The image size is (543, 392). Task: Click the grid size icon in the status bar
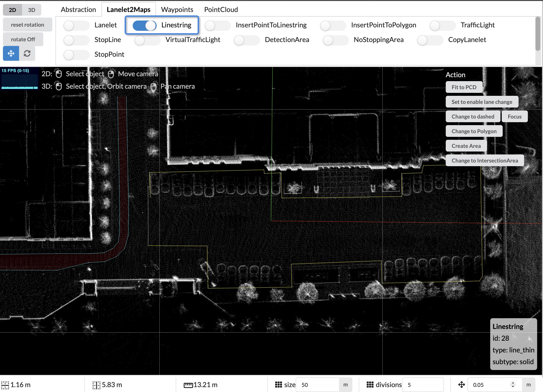click(x=279, y=384)
